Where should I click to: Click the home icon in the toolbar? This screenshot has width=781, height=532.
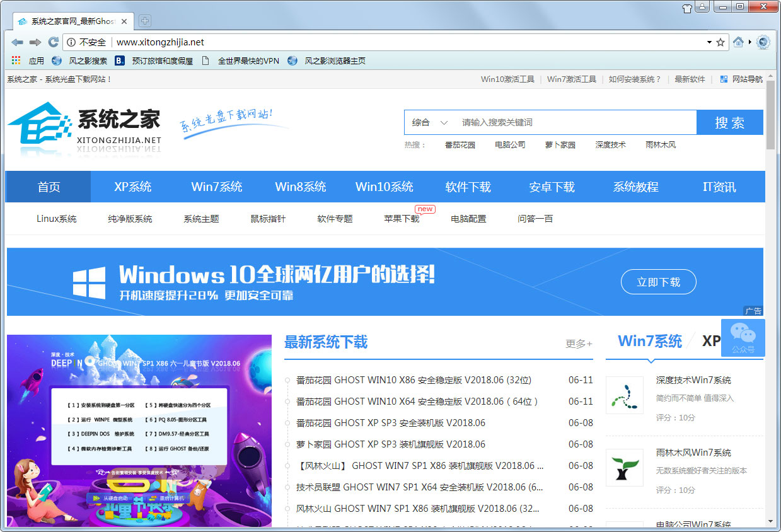(x=738, y=42)
